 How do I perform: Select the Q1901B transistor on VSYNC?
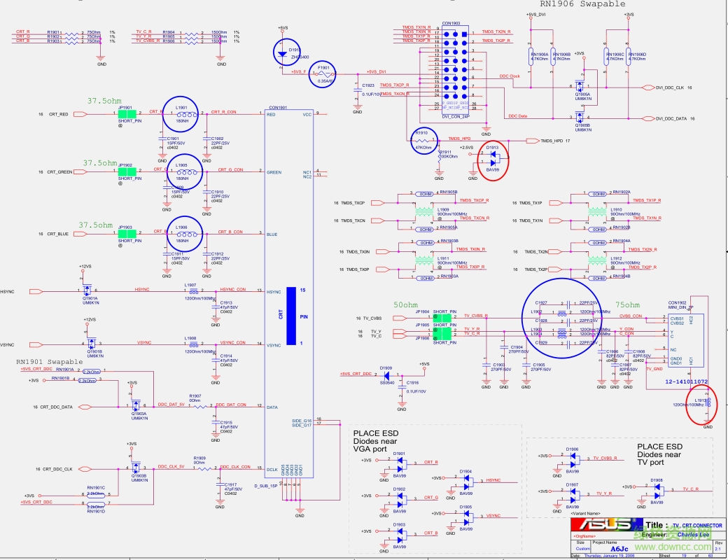[x=91, y=343]
